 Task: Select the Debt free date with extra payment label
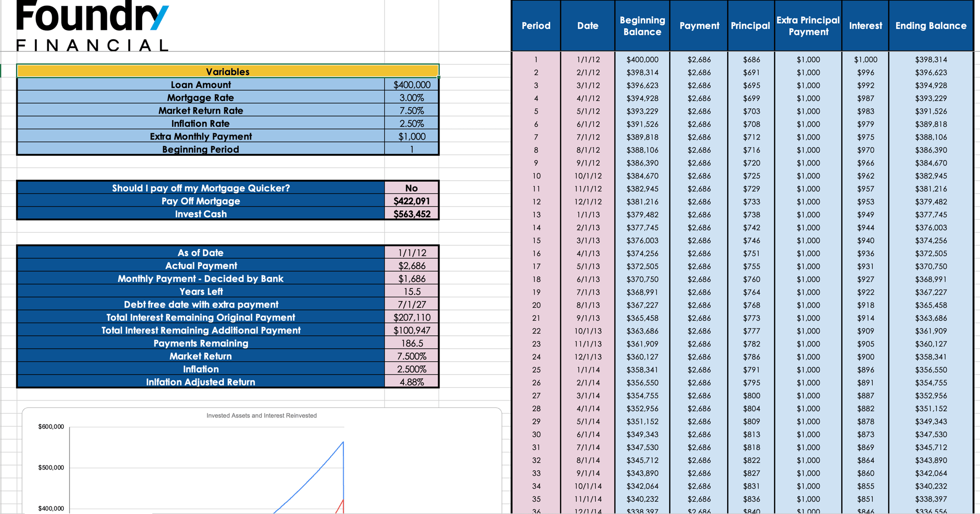201,304
